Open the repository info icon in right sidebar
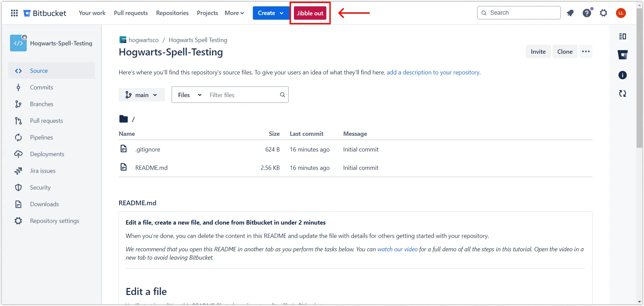 click(622, 75)
